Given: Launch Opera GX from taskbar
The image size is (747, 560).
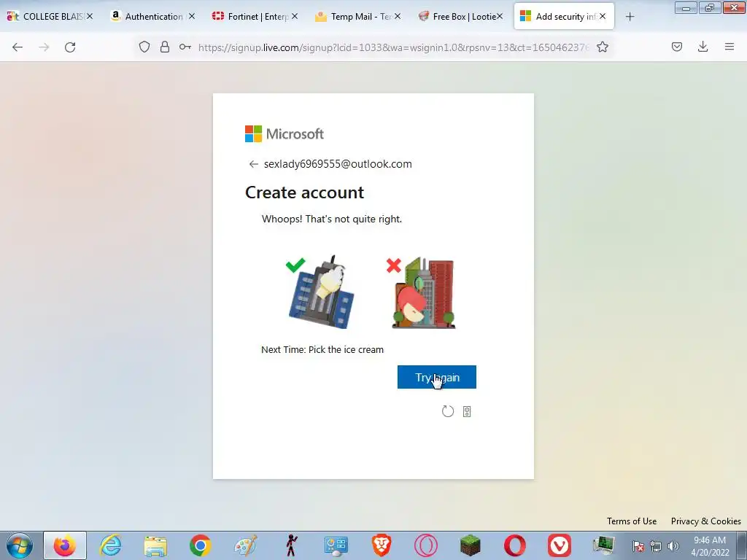Looking at the screenshot, I should 426,545.
